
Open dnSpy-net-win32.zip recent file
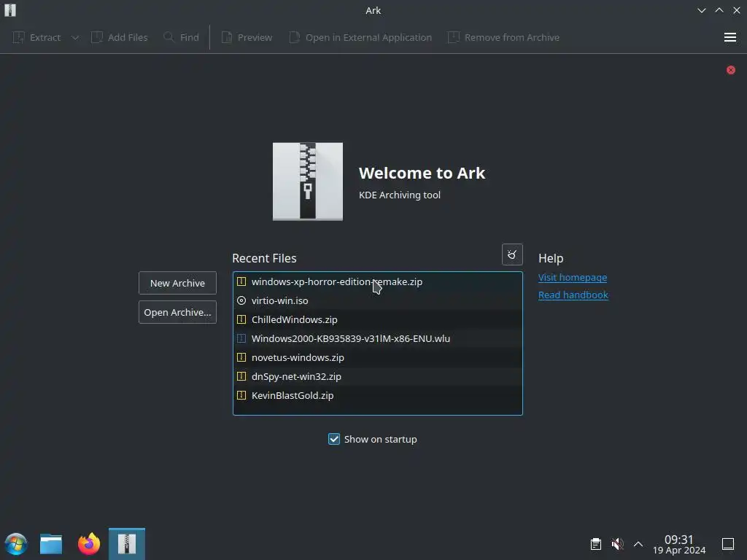tap(377, 376)
